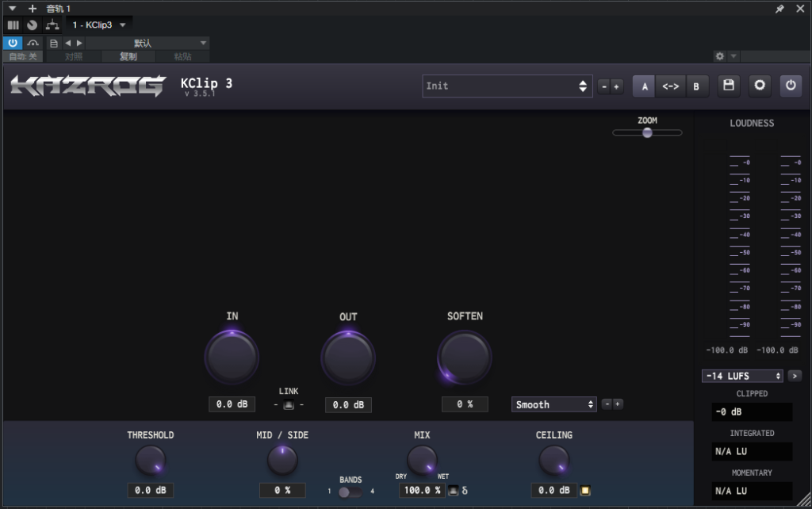The width and height of the screenshot is (812, 509).
Task: Click the Threshold 0.0 dB value field
Action: [x=150, y=490]
